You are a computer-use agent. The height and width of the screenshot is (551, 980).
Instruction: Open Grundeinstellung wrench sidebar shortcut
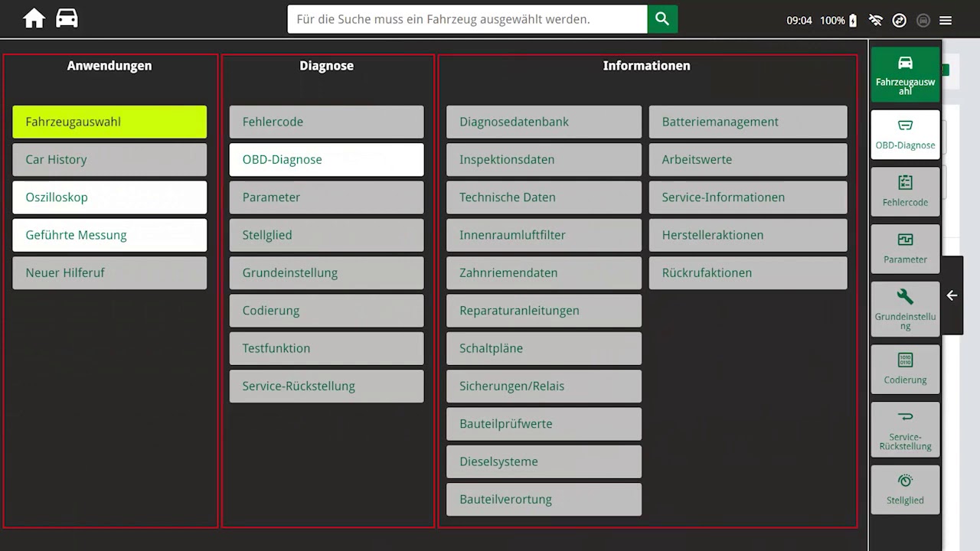point(905,309)
